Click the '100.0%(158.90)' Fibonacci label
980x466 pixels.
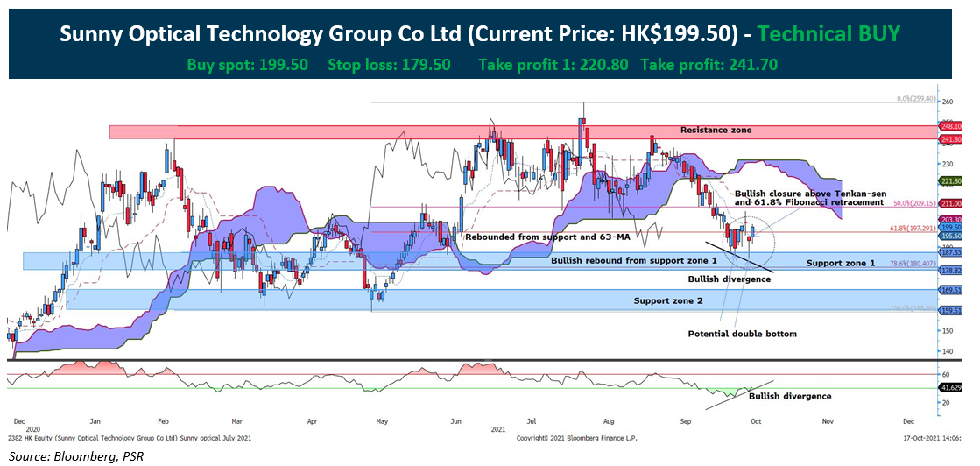point(914,308)
